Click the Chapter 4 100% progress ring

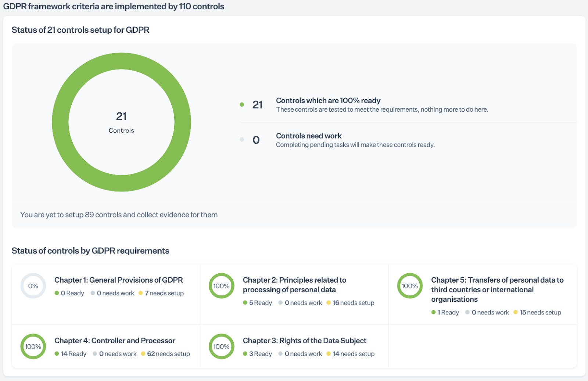(x=33, y=346)
